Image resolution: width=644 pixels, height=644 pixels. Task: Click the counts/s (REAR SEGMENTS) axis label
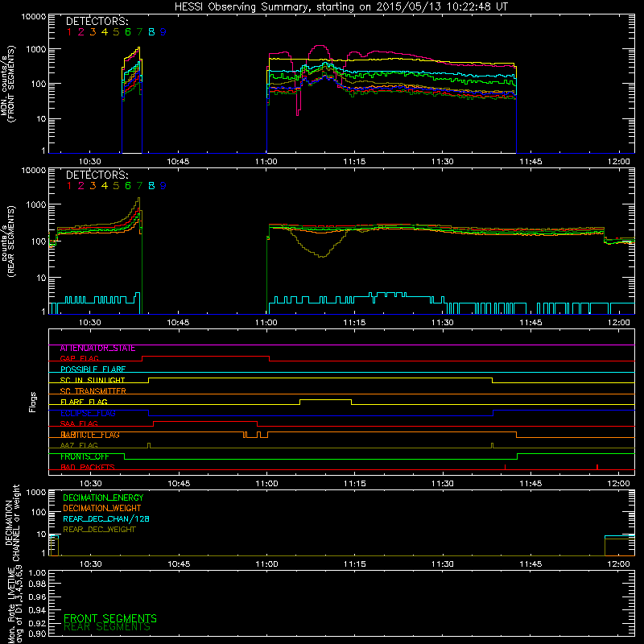pyautogui.click(x=7, y=241)
